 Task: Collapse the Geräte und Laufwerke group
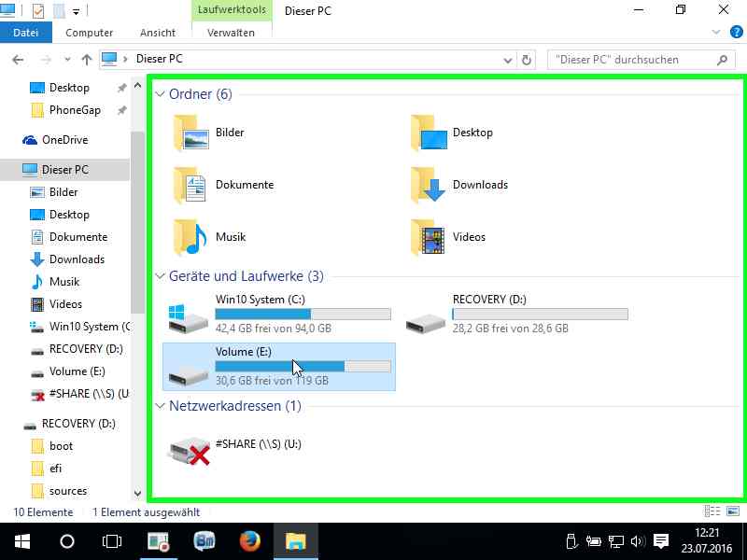(160, 276)
